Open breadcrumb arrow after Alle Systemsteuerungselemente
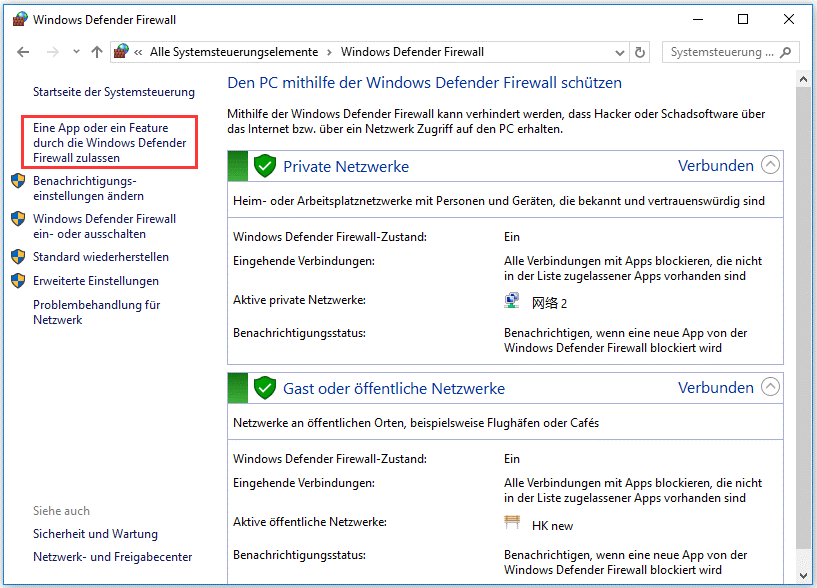 point(329,52)
